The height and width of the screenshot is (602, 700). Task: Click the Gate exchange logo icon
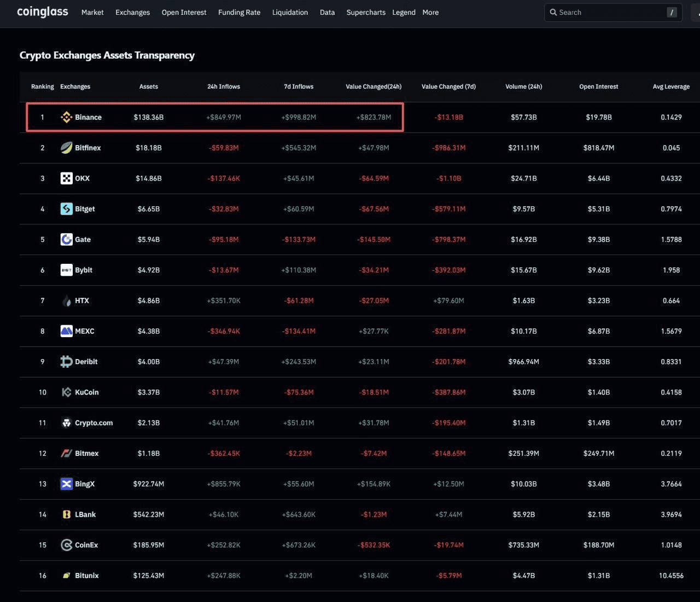pos(66,240)
